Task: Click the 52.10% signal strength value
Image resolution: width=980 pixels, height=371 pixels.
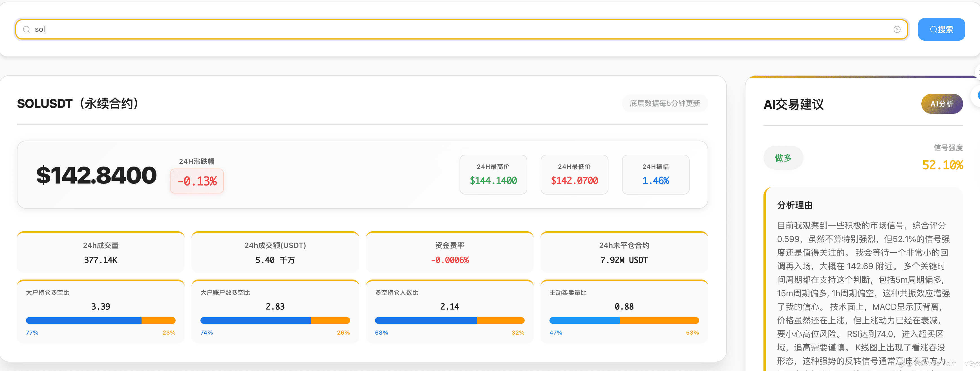Action: click(x=942, y=165)
